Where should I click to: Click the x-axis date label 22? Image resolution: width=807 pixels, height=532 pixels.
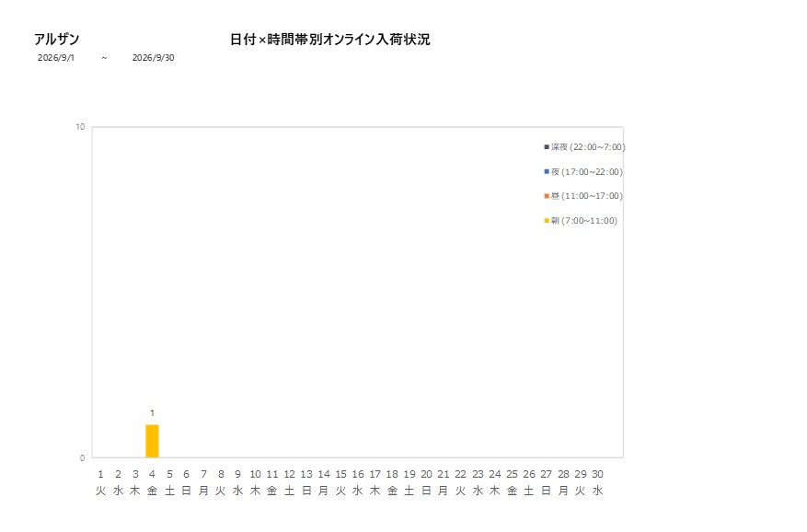(461, 474)
